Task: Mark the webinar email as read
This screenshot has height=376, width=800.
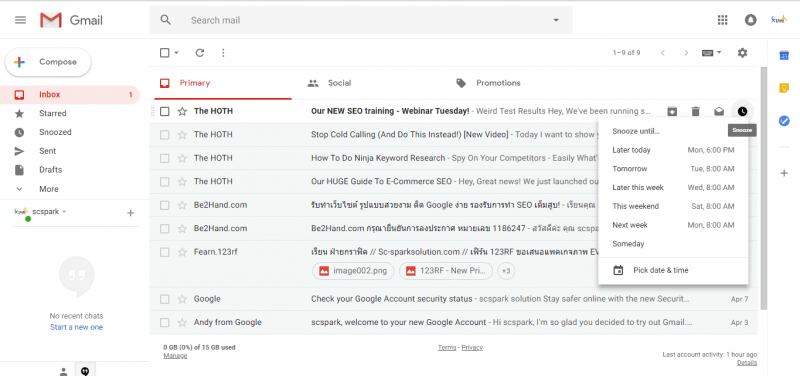Action: click(719, 111)
